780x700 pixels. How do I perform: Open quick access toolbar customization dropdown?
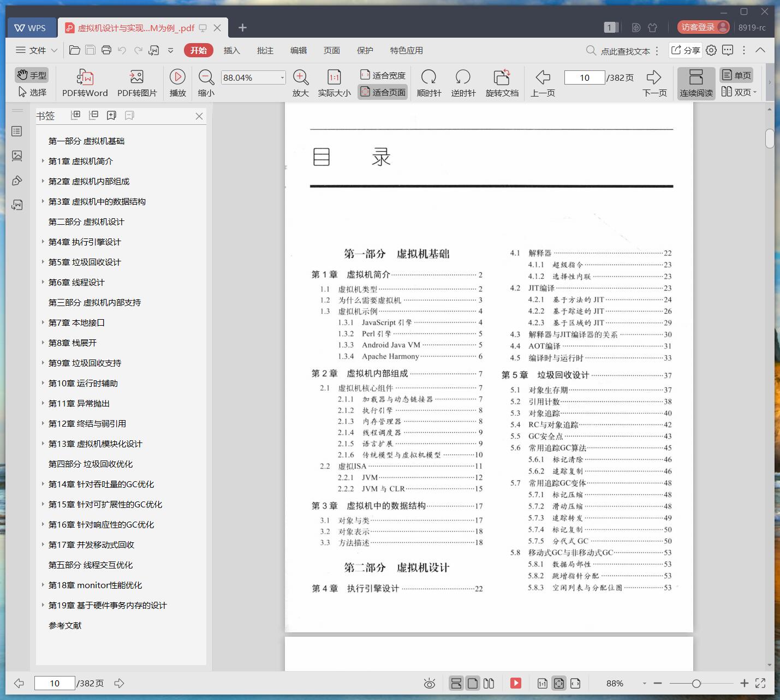click(x=170, y=50)
